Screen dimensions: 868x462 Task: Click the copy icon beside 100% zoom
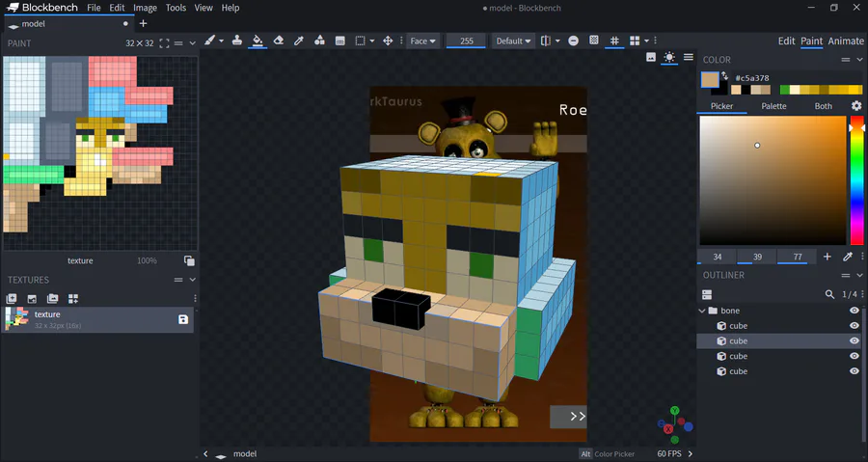point(189,260)
